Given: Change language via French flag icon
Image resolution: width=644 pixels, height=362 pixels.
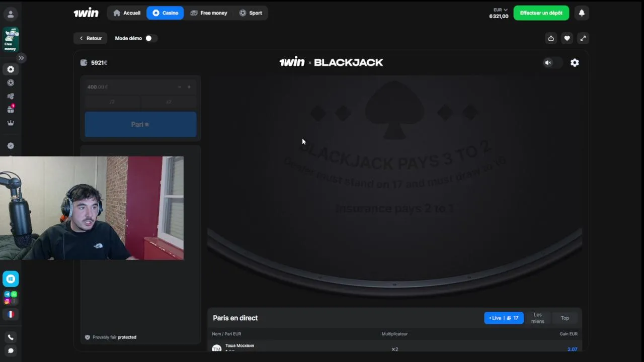Looking at the screenshot, I should point(11,314).
